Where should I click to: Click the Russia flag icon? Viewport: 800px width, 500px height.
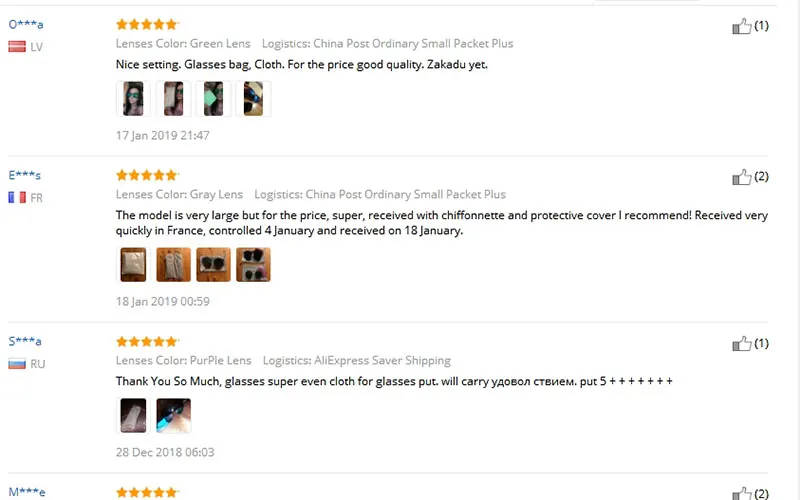tap(17, 364)
